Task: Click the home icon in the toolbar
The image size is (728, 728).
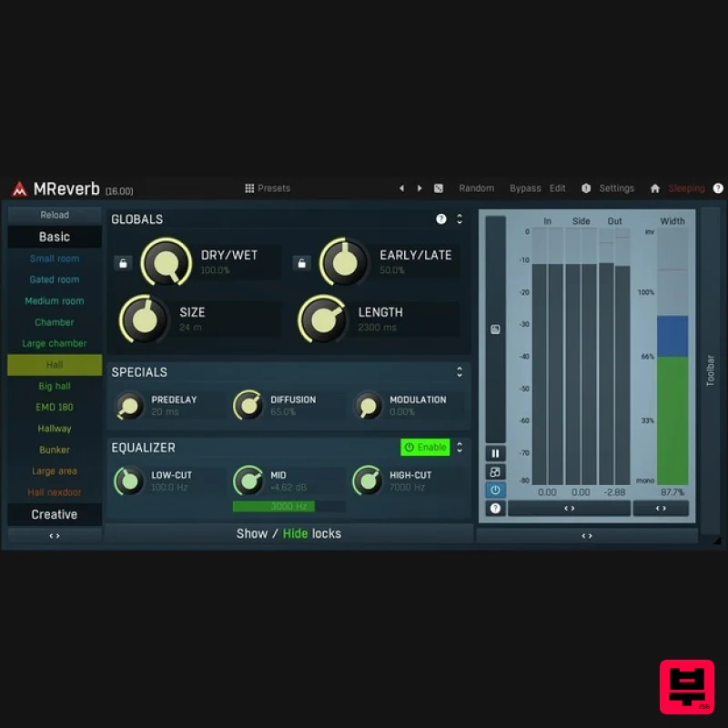Action: 654,187
